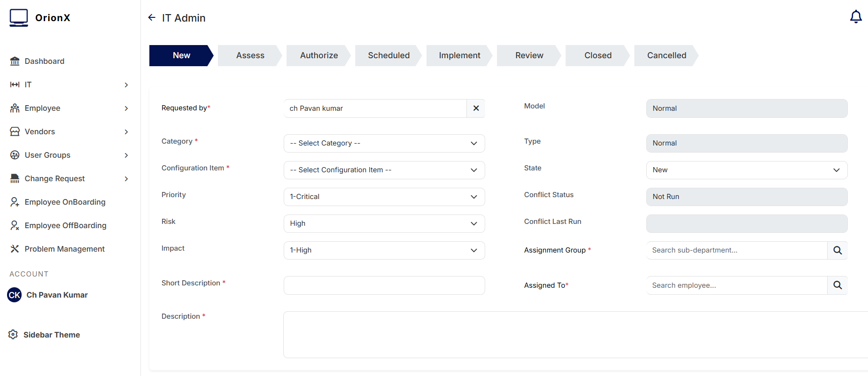
Task: Click the back arrow beside IT Admin
Action: [152, 18]
